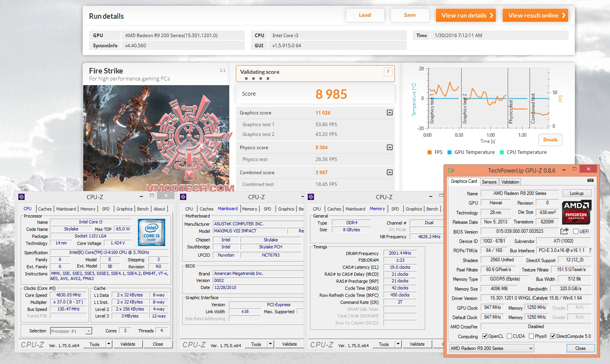Click the orange FPS legend swatch

pos(430,152)
